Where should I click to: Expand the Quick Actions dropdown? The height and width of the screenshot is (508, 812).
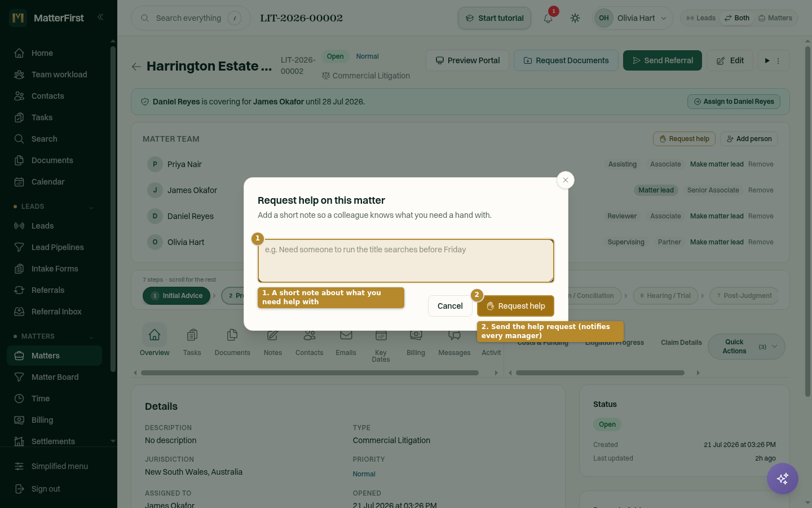(x=747, y=347)
